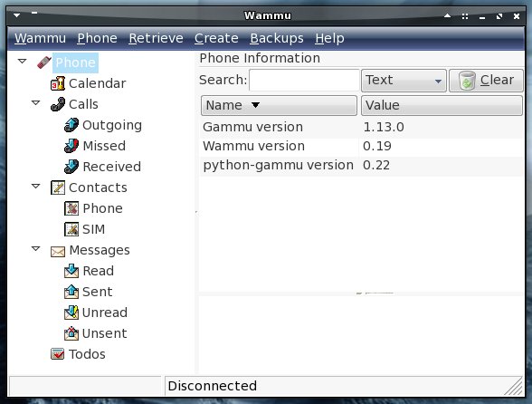The width and height of the screenshot is (532, 404).
Task: Collapse the Messages tree branch
Action: click(x=36, y=249)
